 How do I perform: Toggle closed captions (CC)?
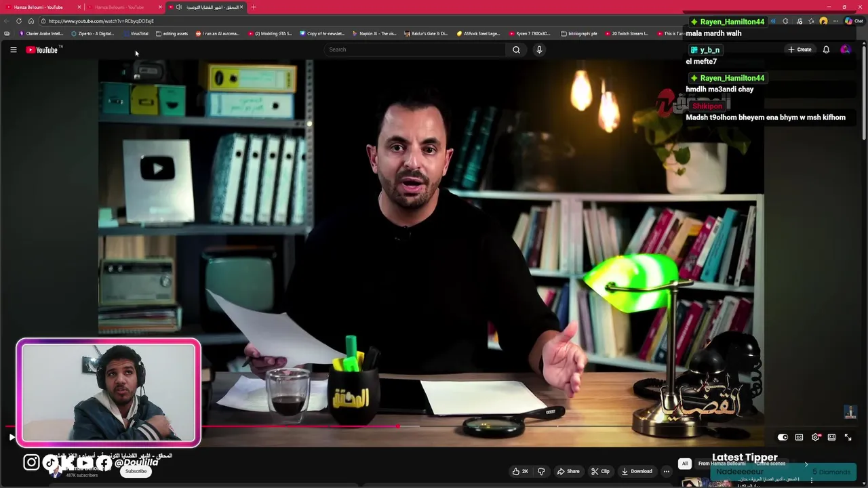coord(799,437)
